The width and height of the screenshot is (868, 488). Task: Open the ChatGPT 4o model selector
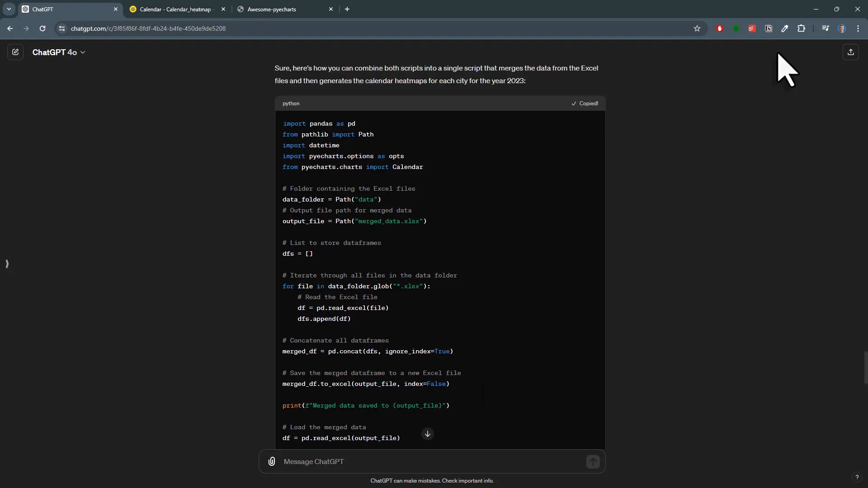tap(59, 52)
